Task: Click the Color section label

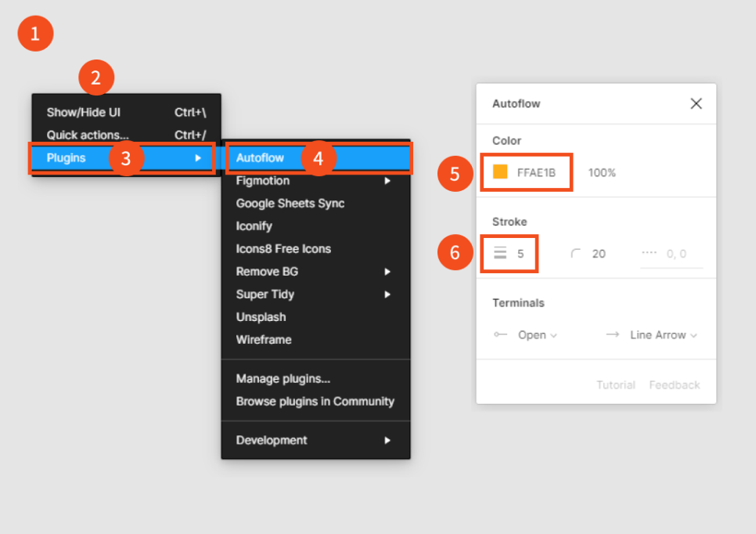Action: click(x=506, y=141)
